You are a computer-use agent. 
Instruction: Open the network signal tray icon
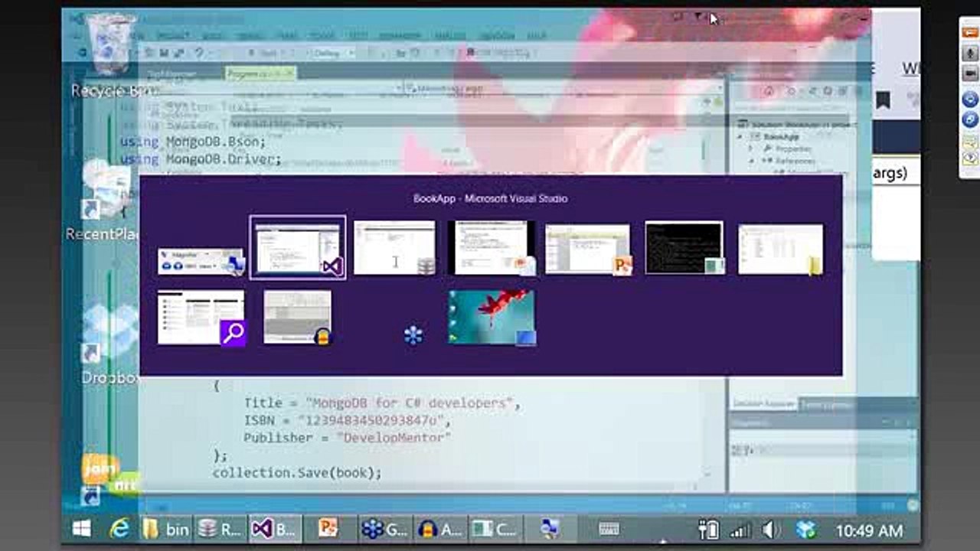740,530
